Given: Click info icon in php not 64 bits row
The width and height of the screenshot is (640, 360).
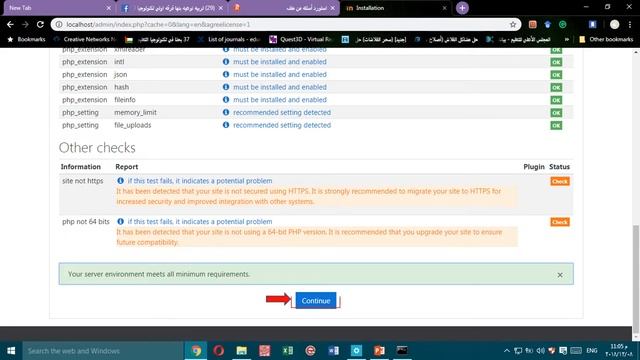Looking at the screenshot, I should click(x=120, y=221).
